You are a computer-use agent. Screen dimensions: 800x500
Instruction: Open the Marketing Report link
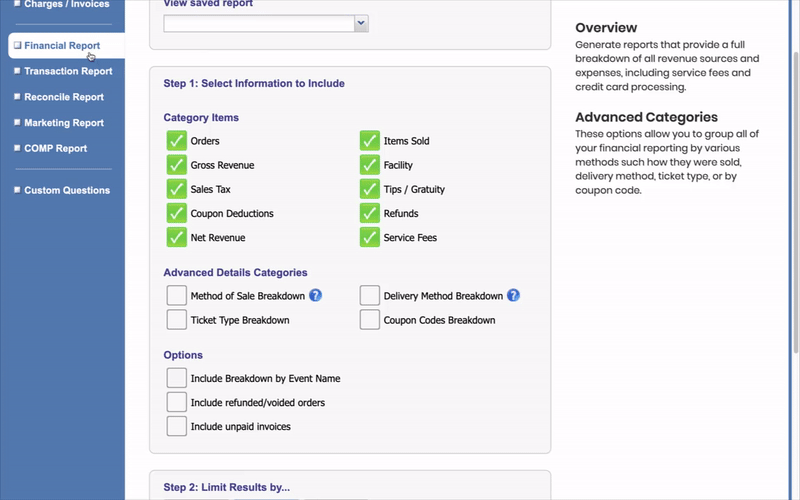tap(64, 123)
